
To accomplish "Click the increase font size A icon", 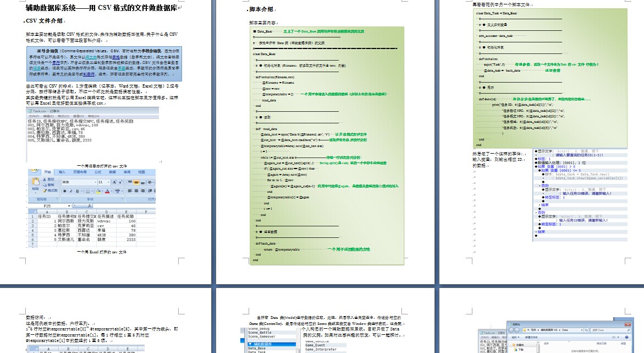I will (x=114, y=182).
